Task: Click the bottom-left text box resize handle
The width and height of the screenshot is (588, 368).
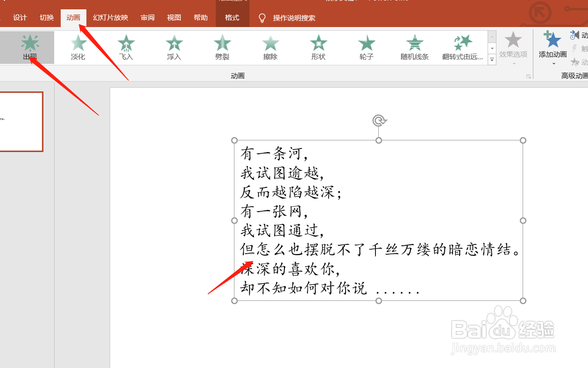Action: point(234,301)
